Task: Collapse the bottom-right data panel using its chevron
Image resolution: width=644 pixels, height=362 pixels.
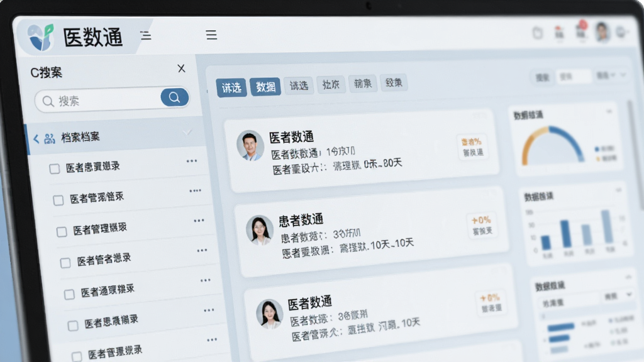Action: pos(628,277)
